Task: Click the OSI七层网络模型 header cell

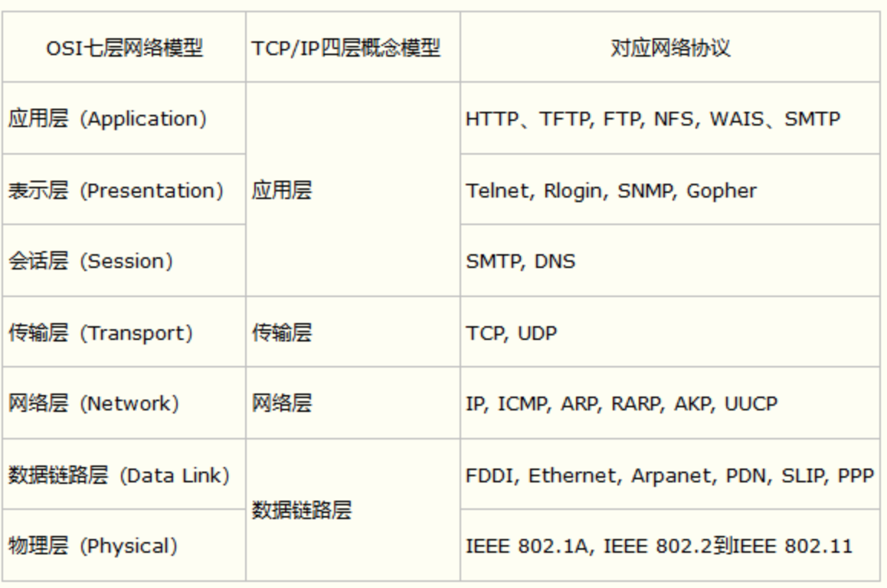Action: point(124,48)
